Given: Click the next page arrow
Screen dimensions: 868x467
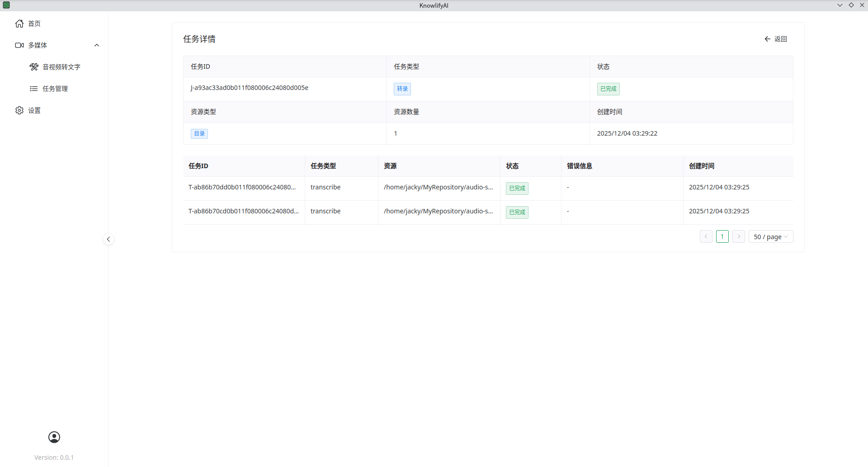Looking at the screenshot, I should [x=739, y=237].
